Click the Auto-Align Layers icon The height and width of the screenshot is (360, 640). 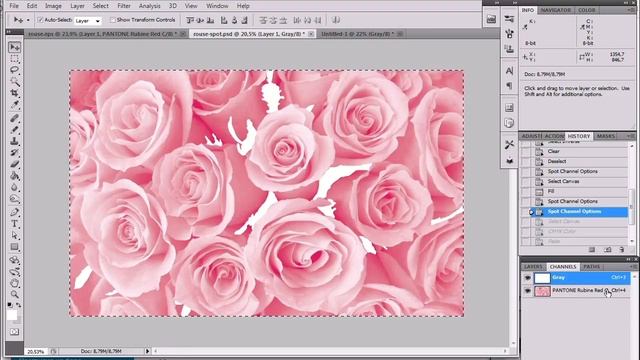click(x=336, y=20)
